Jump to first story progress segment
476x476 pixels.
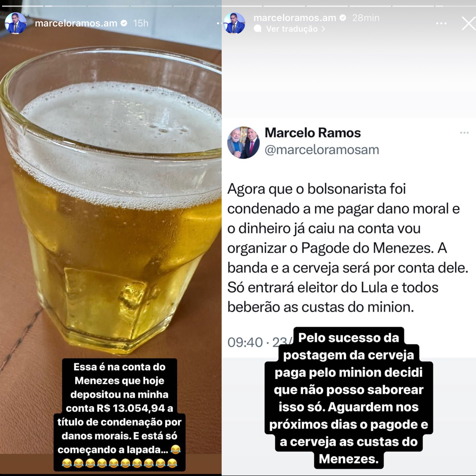(23, 6)
